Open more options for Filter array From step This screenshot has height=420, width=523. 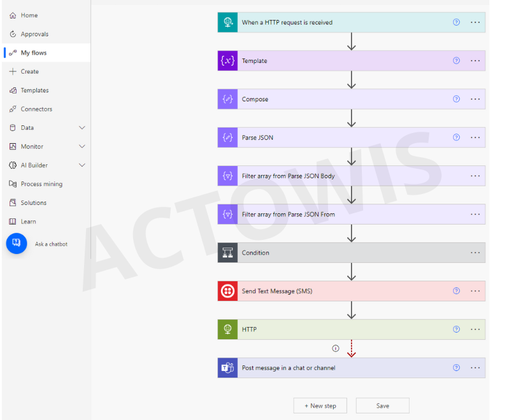point(475,214)
